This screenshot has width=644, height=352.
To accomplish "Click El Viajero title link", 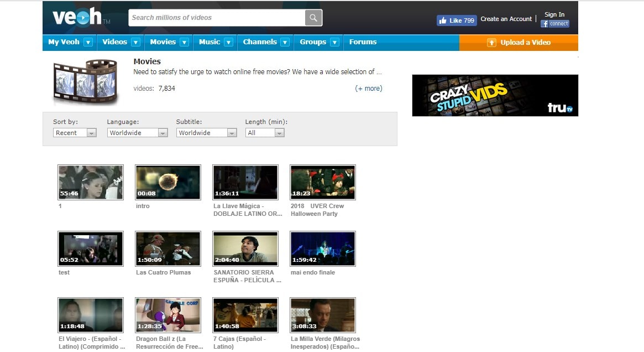I will point(92,343).
